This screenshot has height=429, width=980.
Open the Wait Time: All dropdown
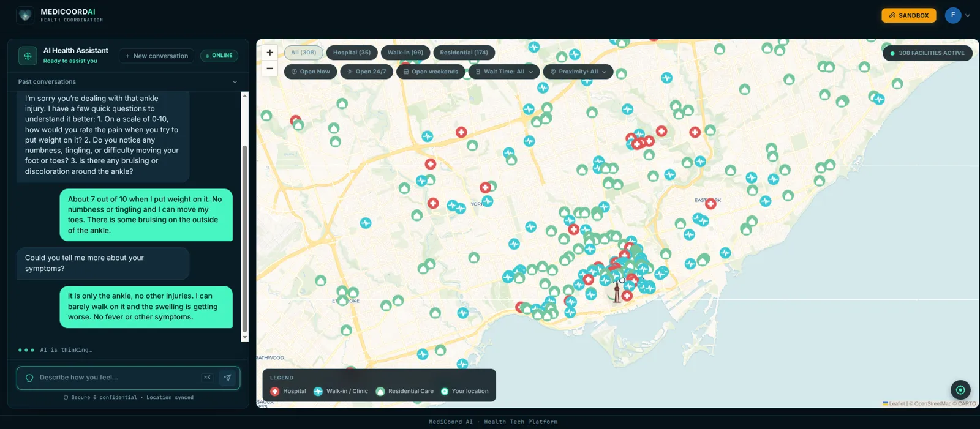(504, 72)
